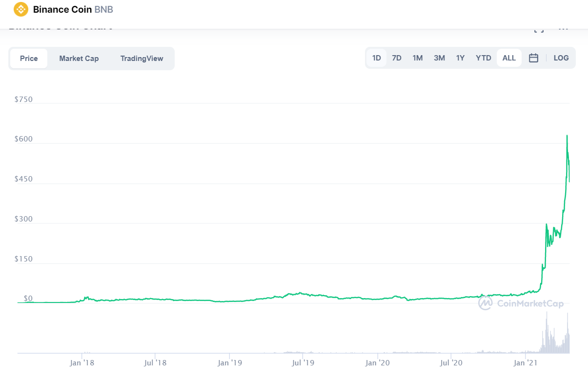This screenshot has height=381, width=588.
Task: Click the $600 axis label
Action: [x=23, y=139]
